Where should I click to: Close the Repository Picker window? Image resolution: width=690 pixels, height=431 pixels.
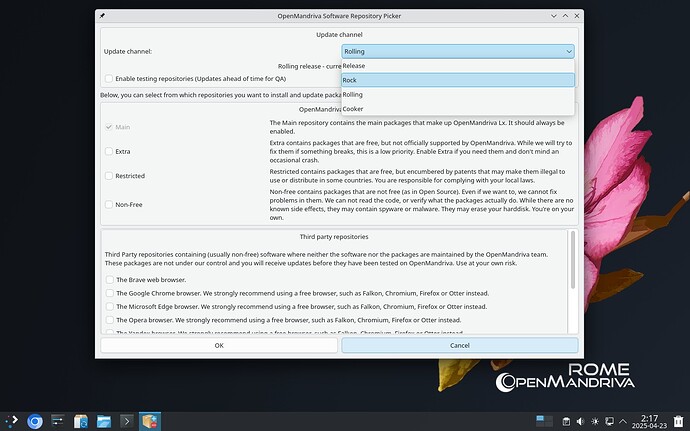click(576, 16)
